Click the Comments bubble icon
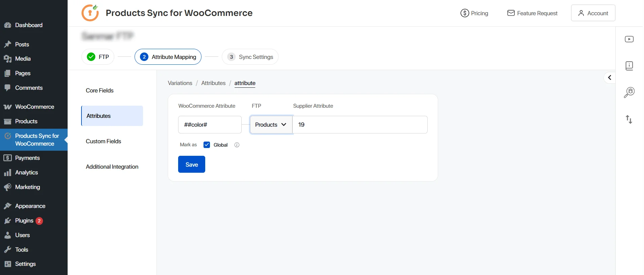644x275 pixels. coord(7,88)
